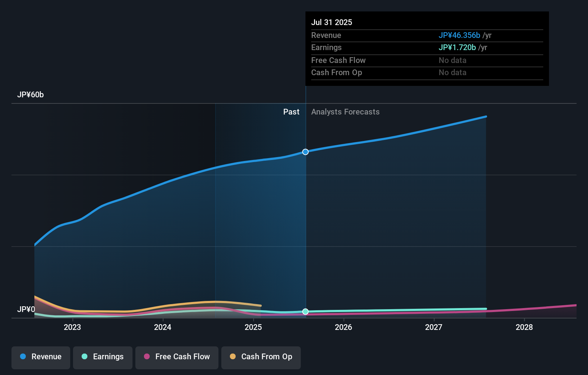Select the blue revenue marker on the chart
The height and width of the screenshot is (375, 588).
click(x=305, y=152)
